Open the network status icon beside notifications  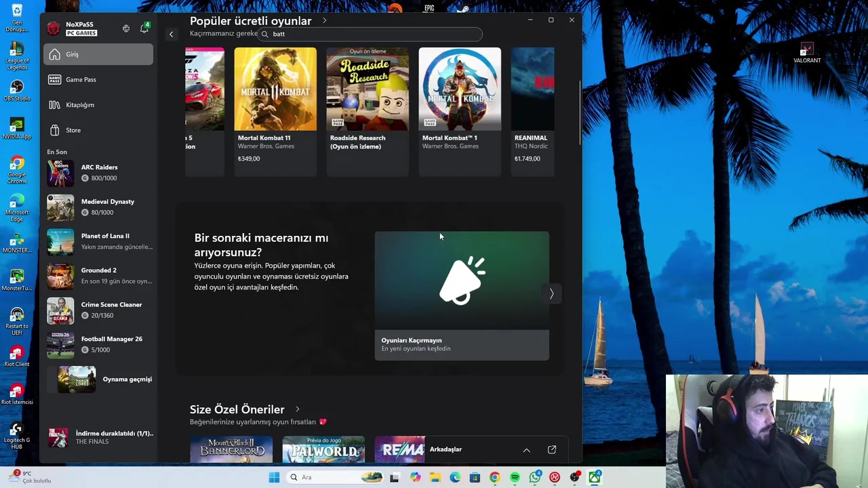pos(126,28)
